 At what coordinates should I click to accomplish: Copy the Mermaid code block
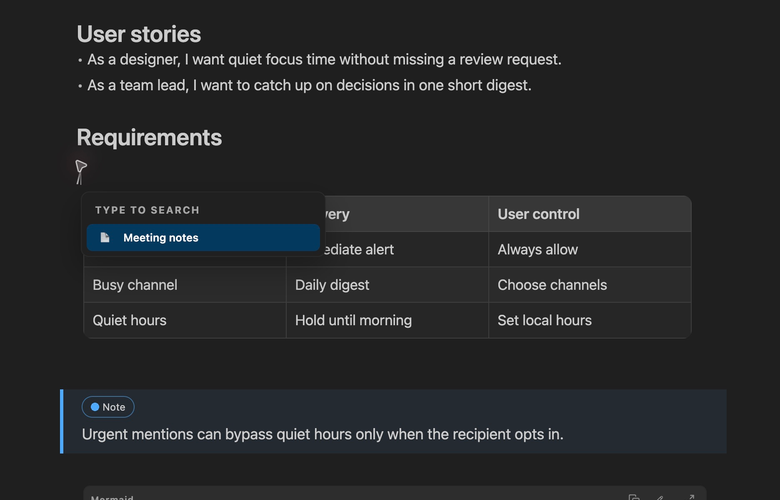634,498
